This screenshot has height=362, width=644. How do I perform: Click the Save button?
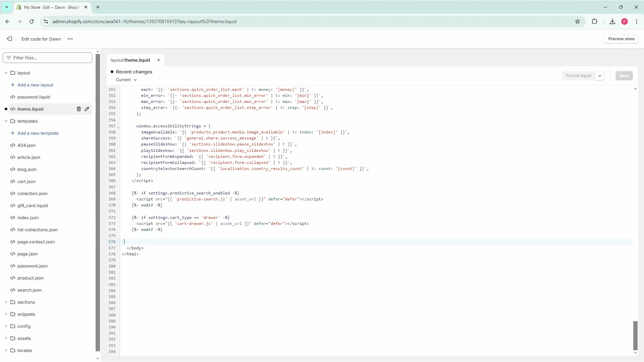click(x=624, y=76)
